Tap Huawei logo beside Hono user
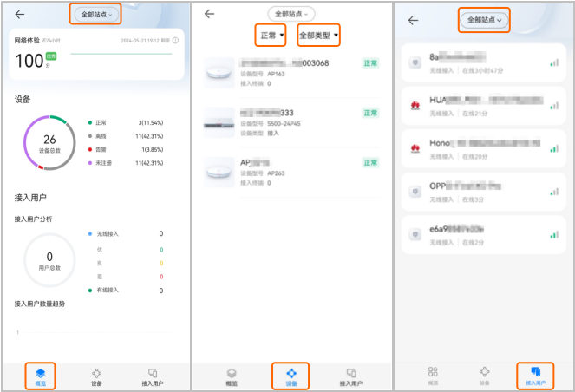Image resolution: width=575 pixels, height=392 pixels. point(415,148)
